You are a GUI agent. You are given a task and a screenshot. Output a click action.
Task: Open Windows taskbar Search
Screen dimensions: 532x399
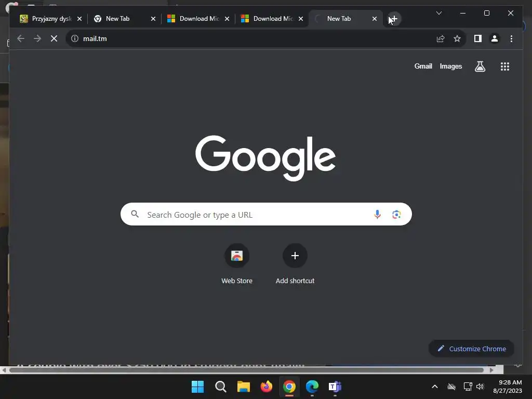[x=220, y=387]
